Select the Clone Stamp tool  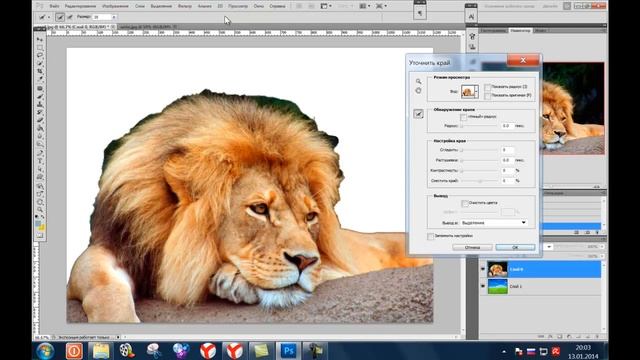40,104
